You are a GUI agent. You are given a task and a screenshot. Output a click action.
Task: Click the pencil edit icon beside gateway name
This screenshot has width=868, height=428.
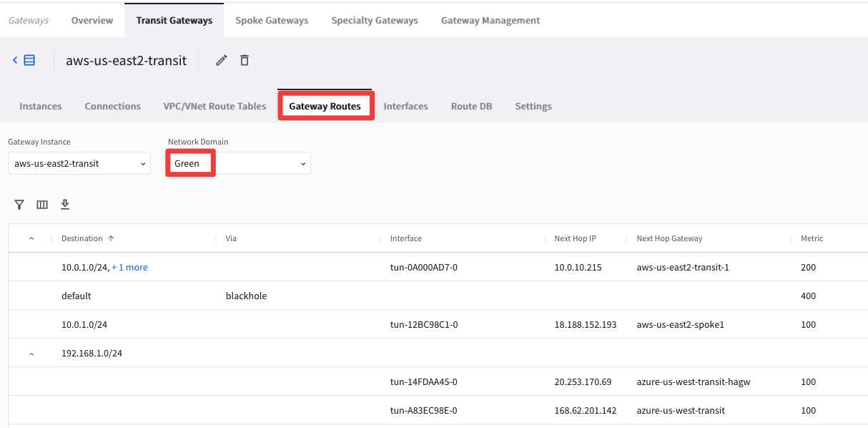click(x=222, y=61)
